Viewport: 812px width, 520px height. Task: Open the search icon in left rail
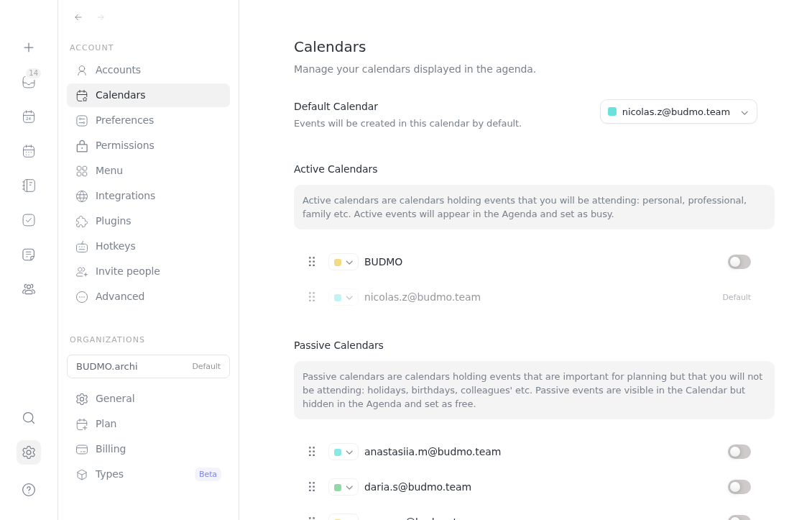pos(29,418)
